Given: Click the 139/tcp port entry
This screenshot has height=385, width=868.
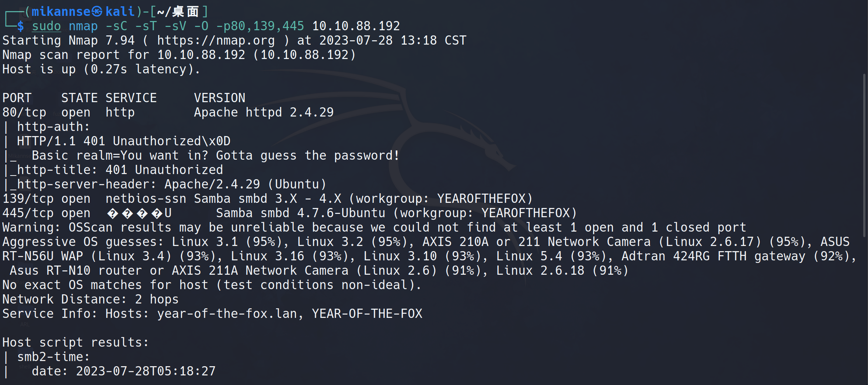Looking at the screenshot, I should (x=28, y=199).
